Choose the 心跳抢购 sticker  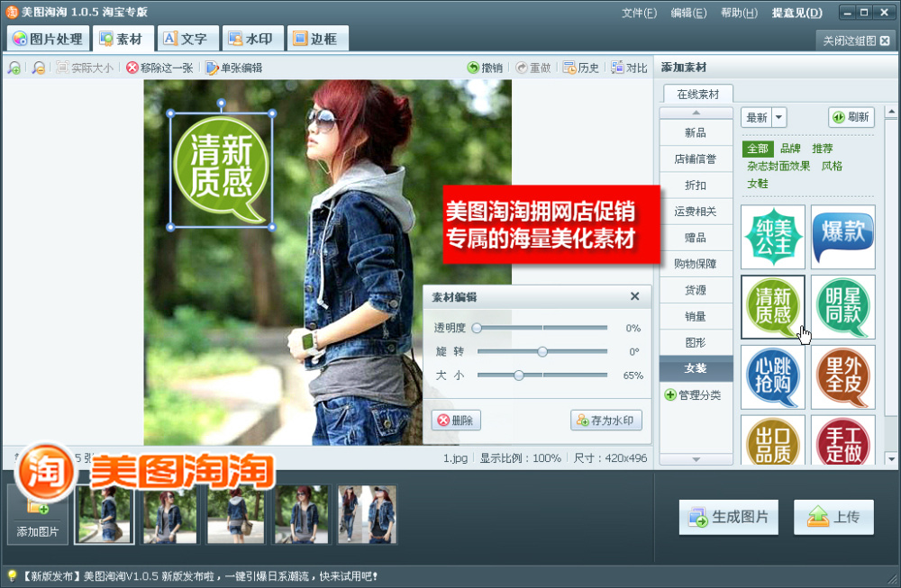pyautogui.click(x=773, y=376)
